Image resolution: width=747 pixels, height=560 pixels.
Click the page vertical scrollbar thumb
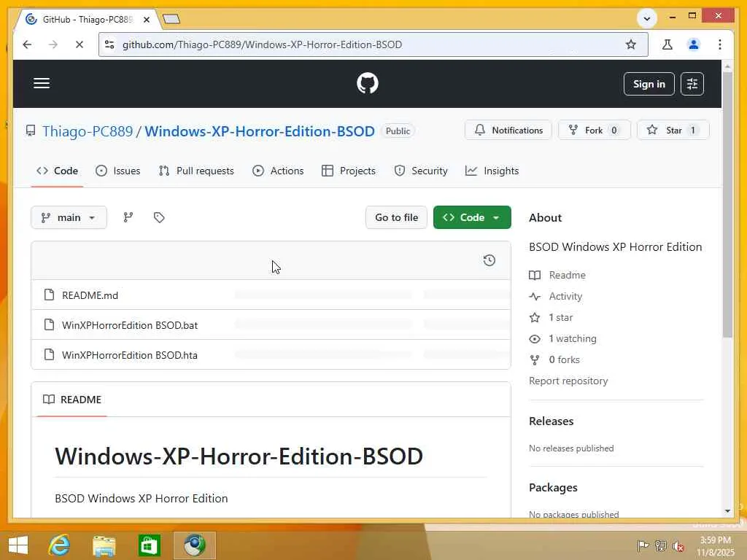727,205
